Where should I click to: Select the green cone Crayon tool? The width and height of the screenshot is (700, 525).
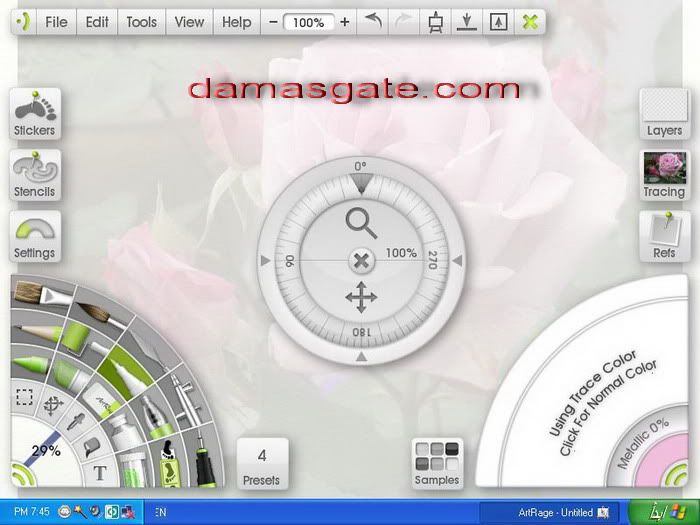[x=31, y=364]
